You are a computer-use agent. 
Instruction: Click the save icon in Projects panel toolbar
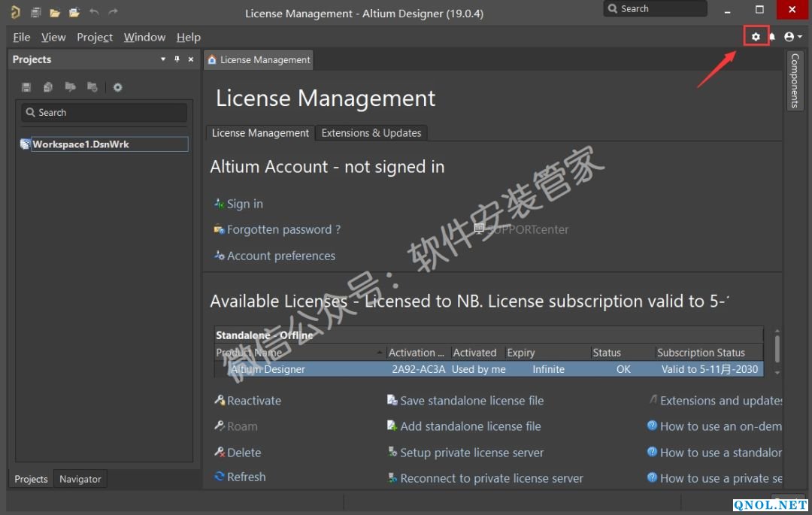(26, 87)
